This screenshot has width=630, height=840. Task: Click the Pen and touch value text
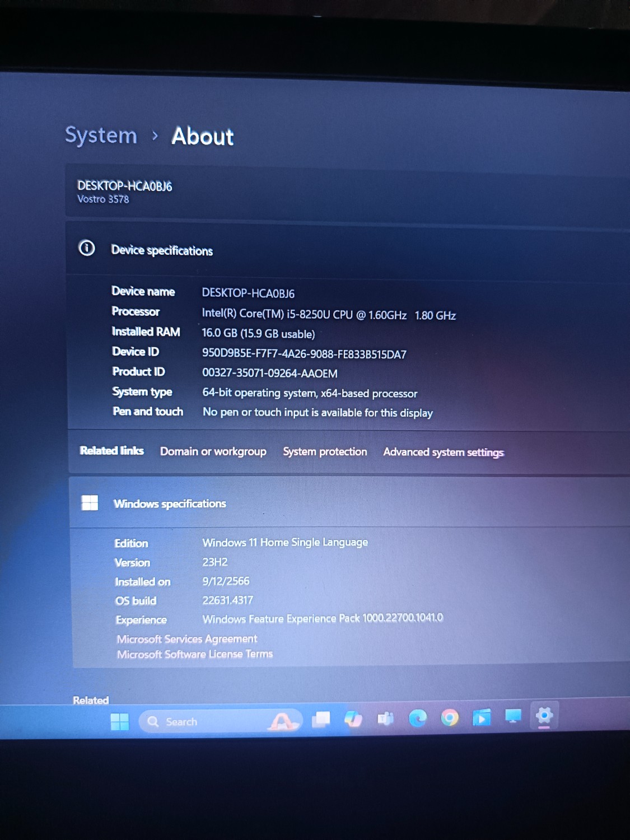pyautogui.click(x=318, y=412)
